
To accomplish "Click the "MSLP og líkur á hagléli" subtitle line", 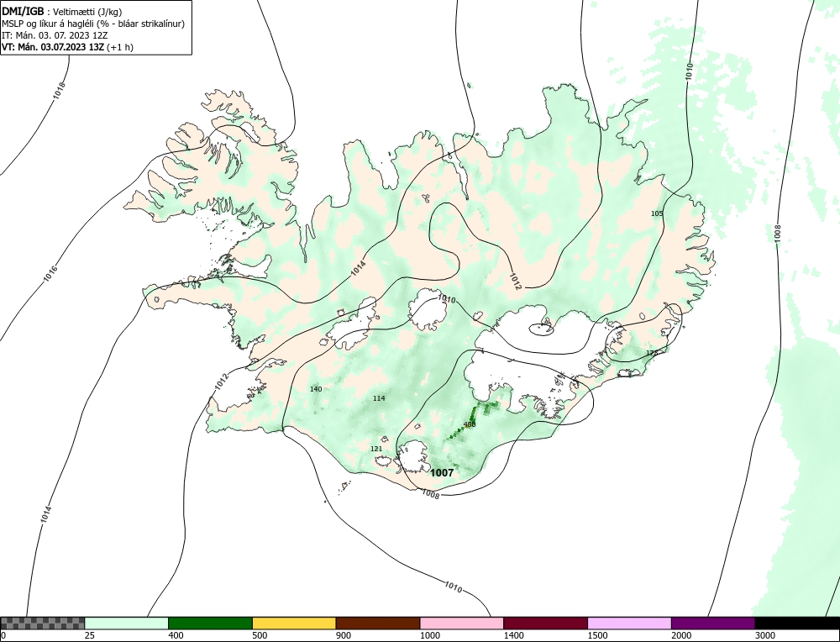I will 93,24.
